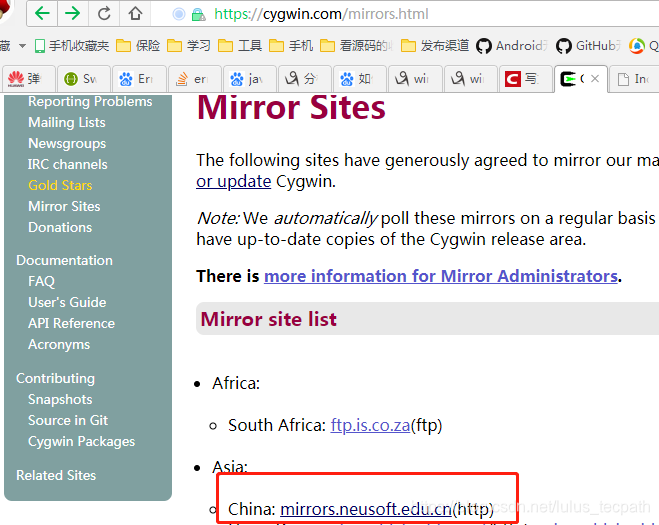This screenshot has width=659, height=525.
Task: Switch to the Huawei 弹 tab
Action: click(29, 79)
